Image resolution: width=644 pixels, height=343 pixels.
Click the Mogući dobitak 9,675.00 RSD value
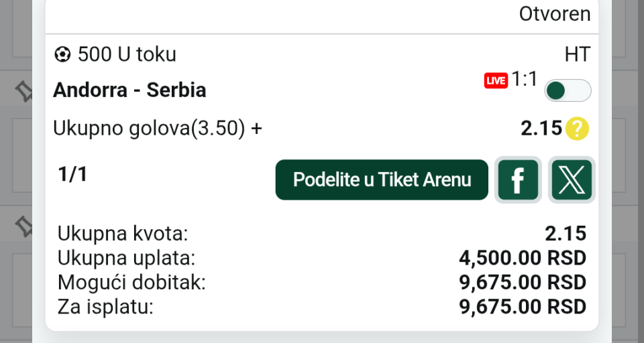point(522,282)
